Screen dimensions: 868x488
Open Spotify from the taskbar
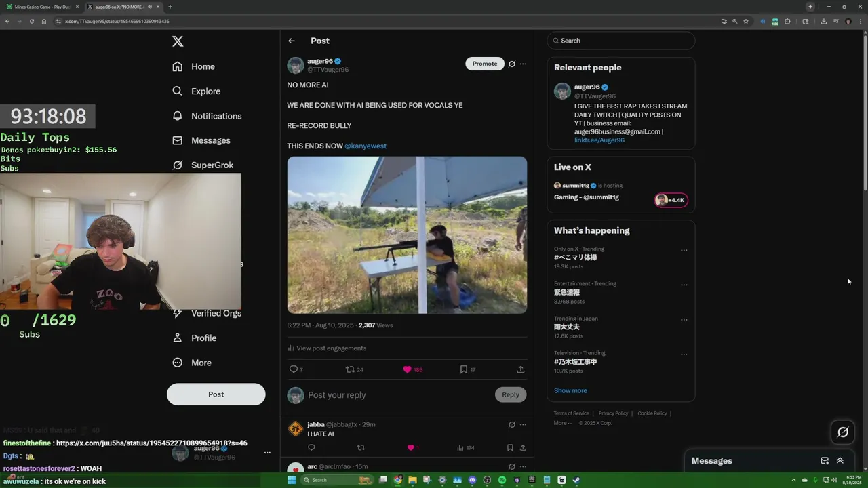[x=502, y=480]
